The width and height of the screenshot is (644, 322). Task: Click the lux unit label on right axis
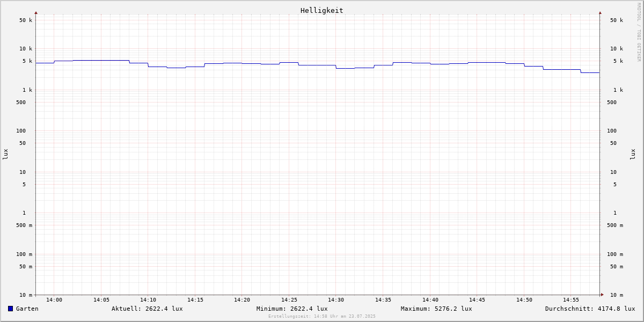click(633, 155)
